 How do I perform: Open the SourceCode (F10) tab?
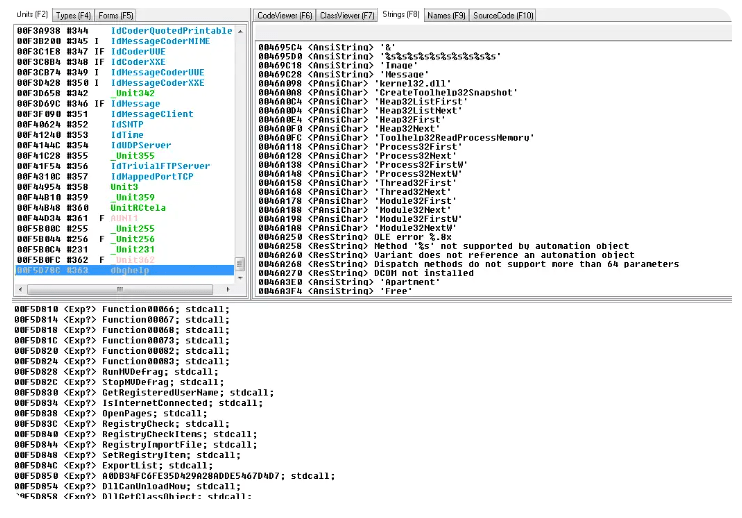click(503, 16)
